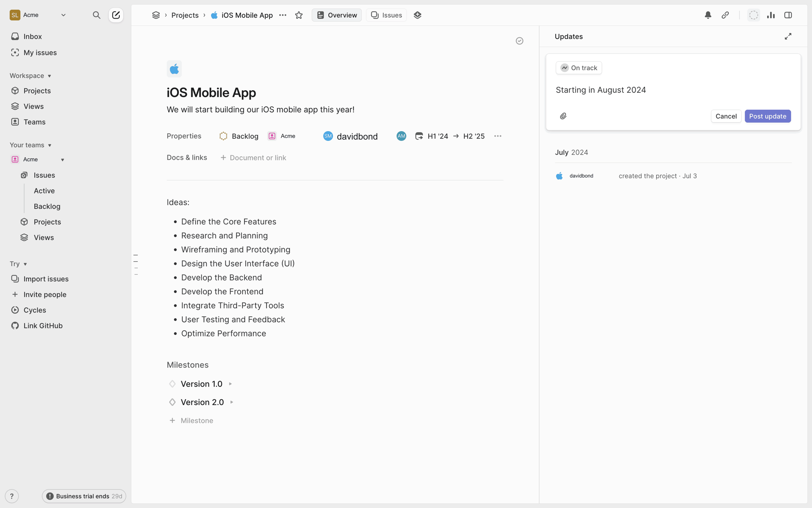Click the notification bell icon

coord(708,15)
